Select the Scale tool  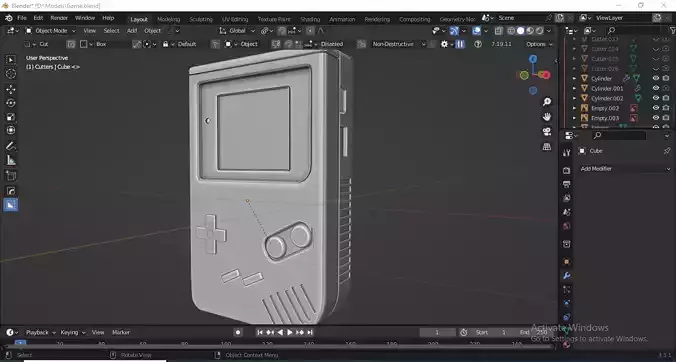tap(11, 117)
